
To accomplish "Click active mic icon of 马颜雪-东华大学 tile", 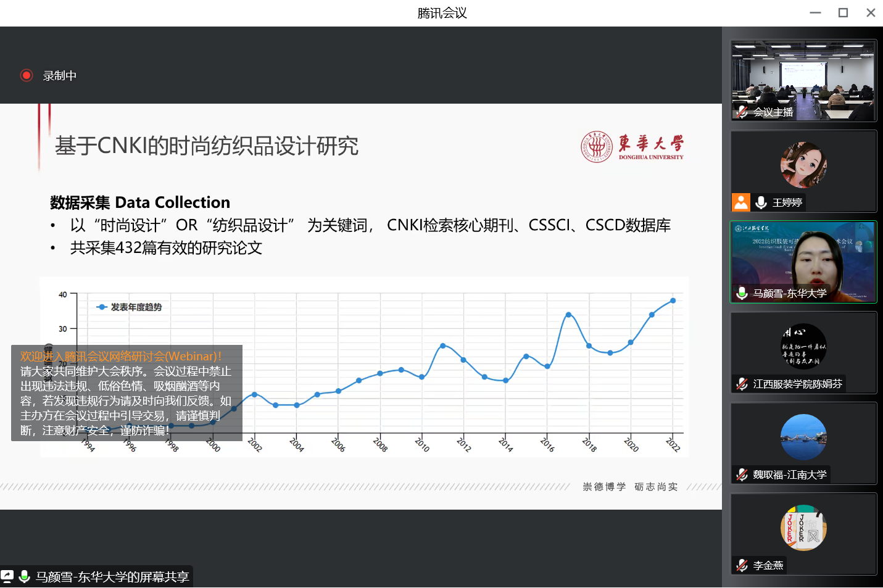I will (x=742, y=293).
